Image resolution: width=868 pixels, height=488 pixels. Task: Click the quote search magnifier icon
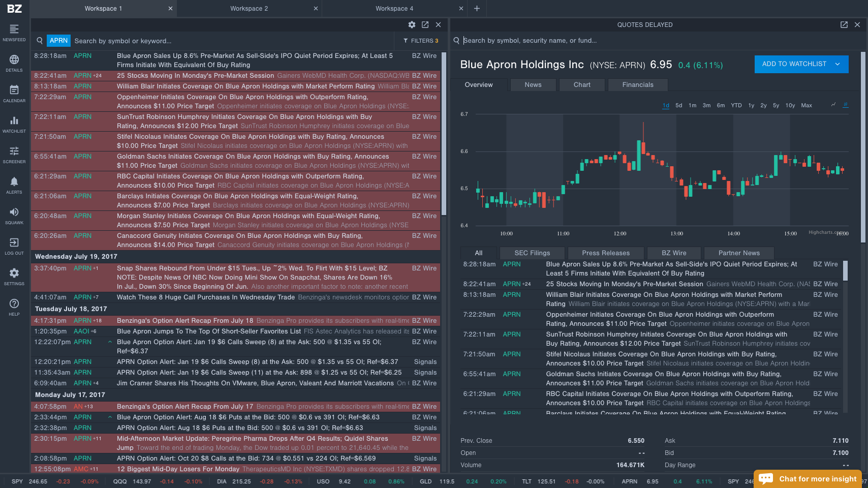coord(456,41)
